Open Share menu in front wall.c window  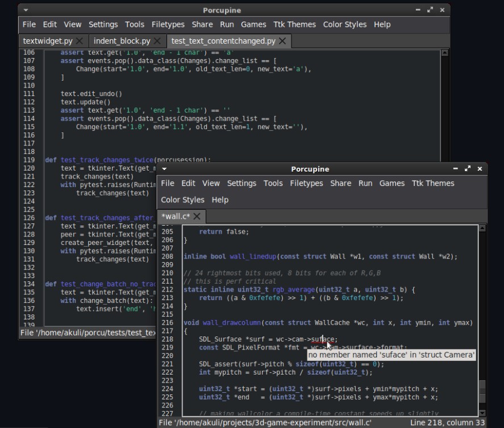(x=341, y=183)
